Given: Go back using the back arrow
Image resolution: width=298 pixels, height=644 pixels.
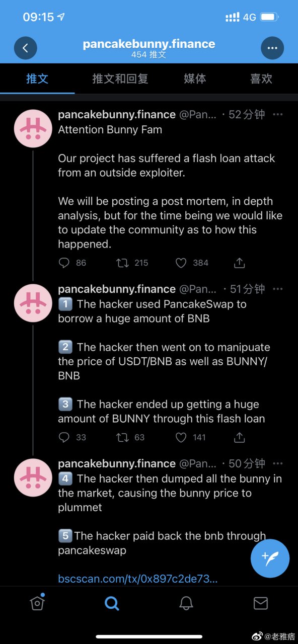Looking at the screenshot, I should (x=26, y=48).
